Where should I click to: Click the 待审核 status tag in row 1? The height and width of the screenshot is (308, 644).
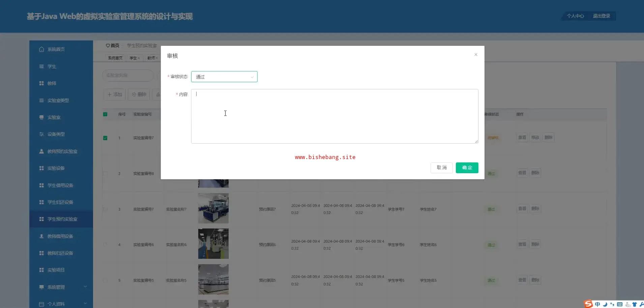[493, 138]
